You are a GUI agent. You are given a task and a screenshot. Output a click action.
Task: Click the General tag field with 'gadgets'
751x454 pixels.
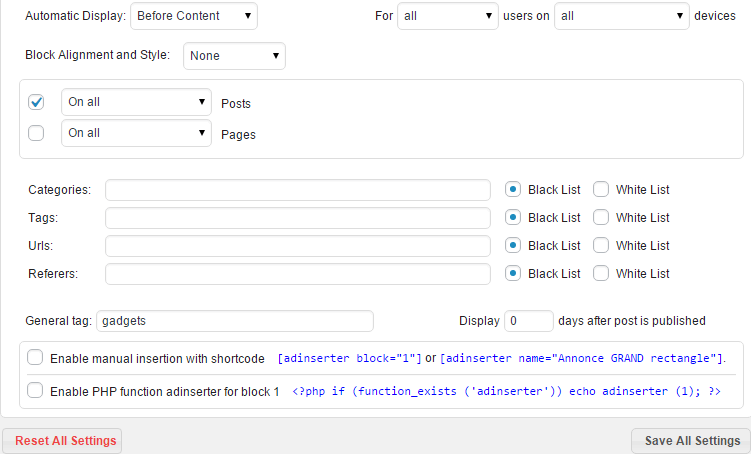pos(235,321)
